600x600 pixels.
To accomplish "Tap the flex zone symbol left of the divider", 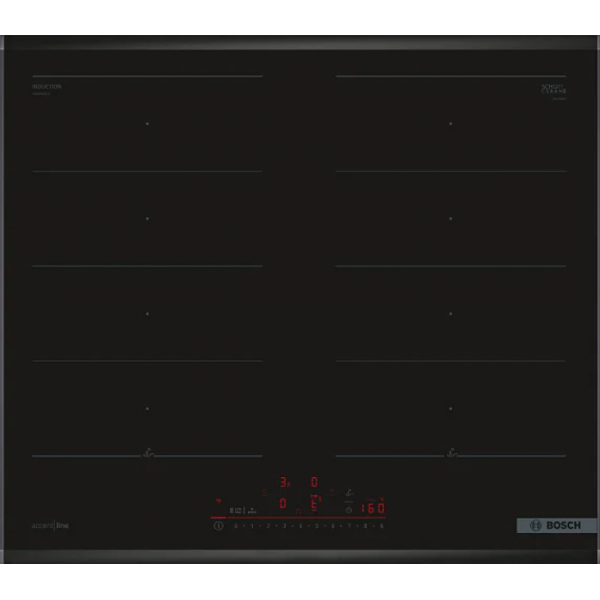I will 236,511.
